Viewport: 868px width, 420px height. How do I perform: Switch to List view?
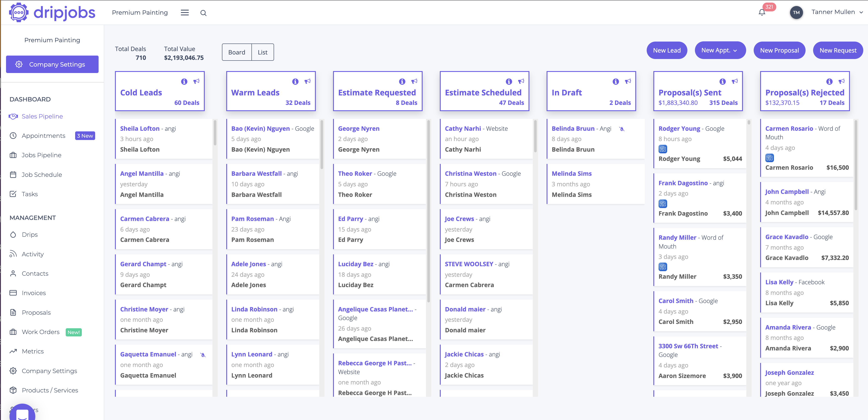click(262, 52)
